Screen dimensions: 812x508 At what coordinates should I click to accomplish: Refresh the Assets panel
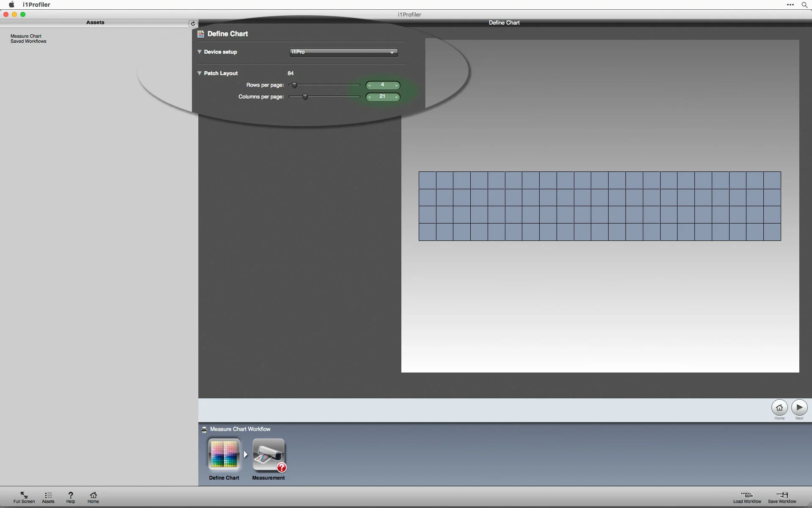(x=193, y=23)
